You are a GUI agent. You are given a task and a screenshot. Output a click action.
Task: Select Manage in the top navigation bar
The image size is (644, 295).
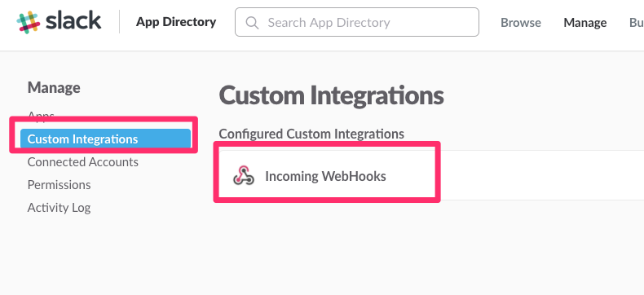pyautogui.click(x=584, y=23)
